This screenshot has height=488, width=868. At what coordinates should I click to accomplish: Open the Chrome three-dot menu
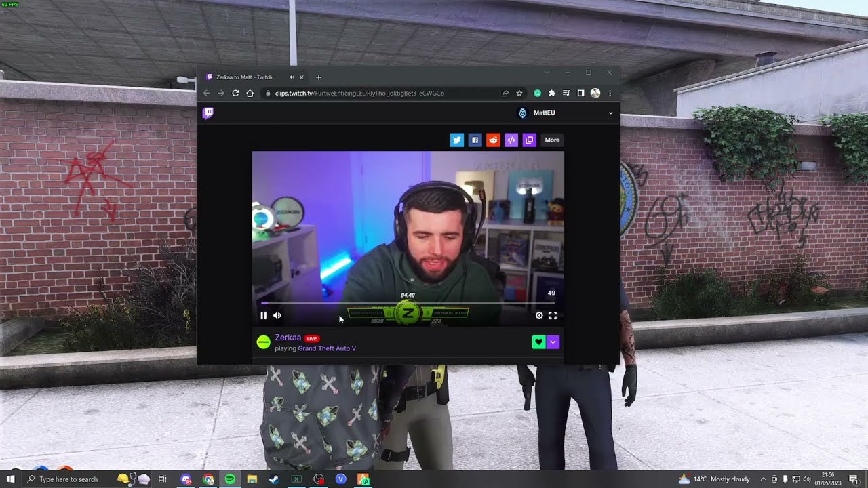(x=610, y=93)
